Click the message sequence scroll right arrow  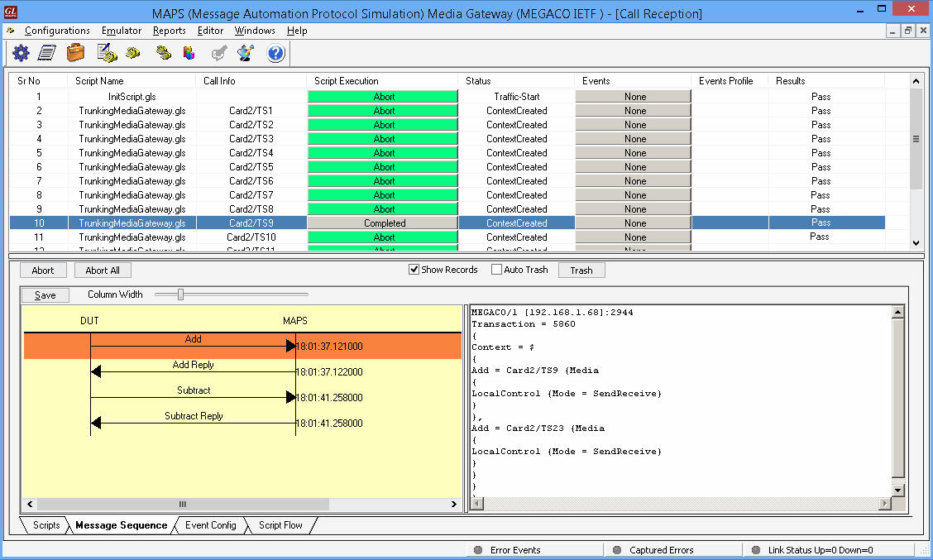coord(454,504)
